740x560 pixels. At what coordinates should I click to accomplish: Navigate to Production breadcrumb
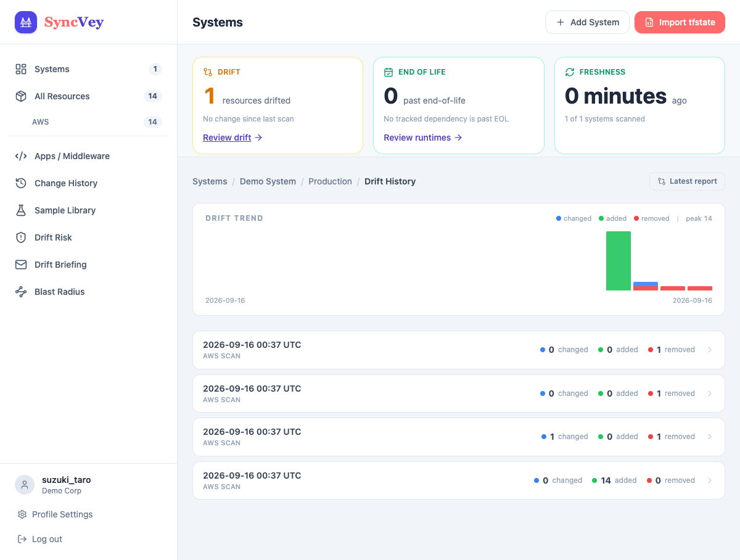330,181
